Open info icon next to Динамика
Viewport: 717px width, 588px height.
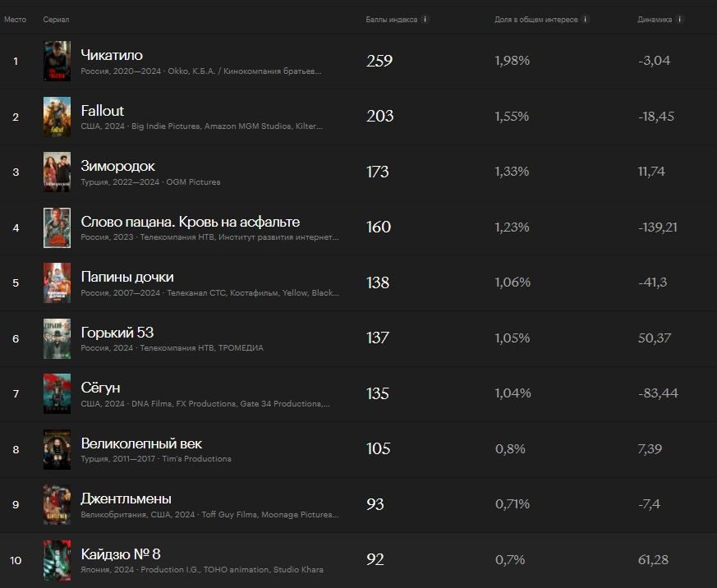[x=679, y=19]
